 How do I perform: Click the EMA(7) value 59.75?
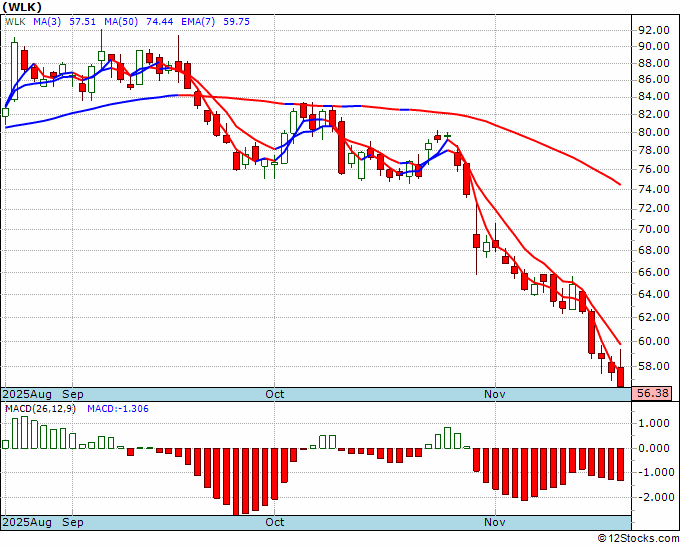point(236,22)
